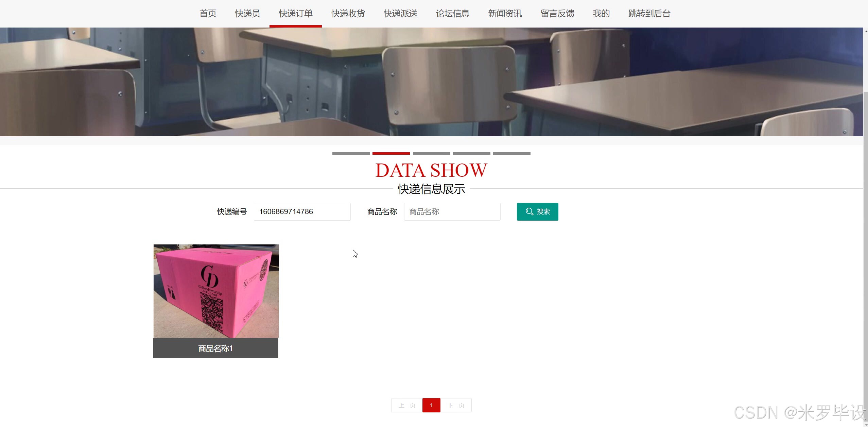Click the 商品名称 product name input field
Viewport: 868px width, 427px height.
452,211
